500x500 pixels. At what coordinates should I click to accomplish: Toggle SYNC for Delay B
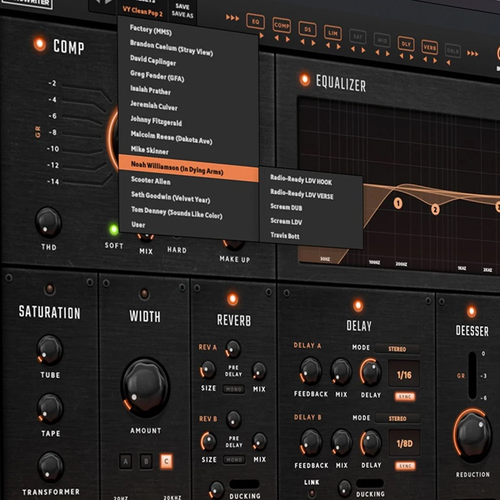405,466
